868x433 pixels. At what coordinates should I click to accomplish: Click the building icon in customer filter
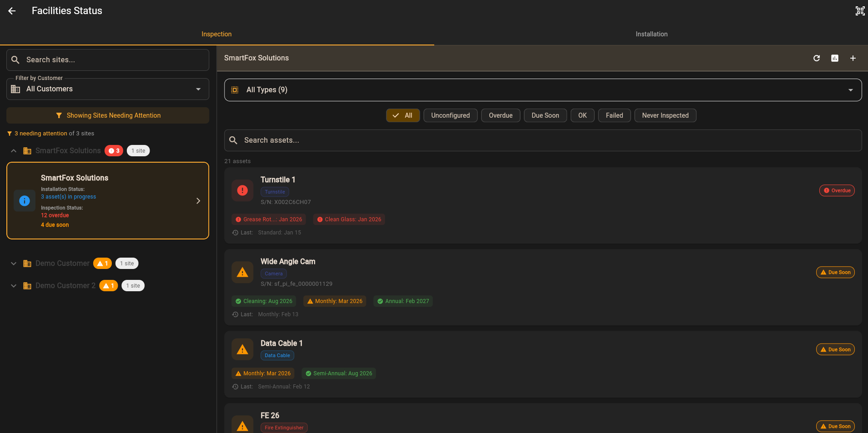coord(15,89)
